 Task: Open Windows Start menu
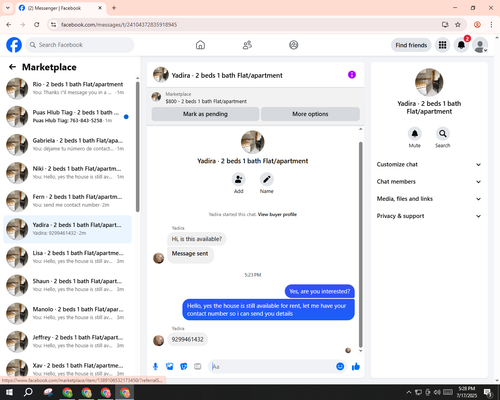click(9, 392)
